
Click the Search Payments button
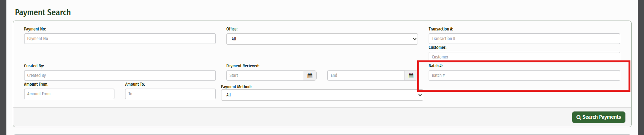pos(599,117)
